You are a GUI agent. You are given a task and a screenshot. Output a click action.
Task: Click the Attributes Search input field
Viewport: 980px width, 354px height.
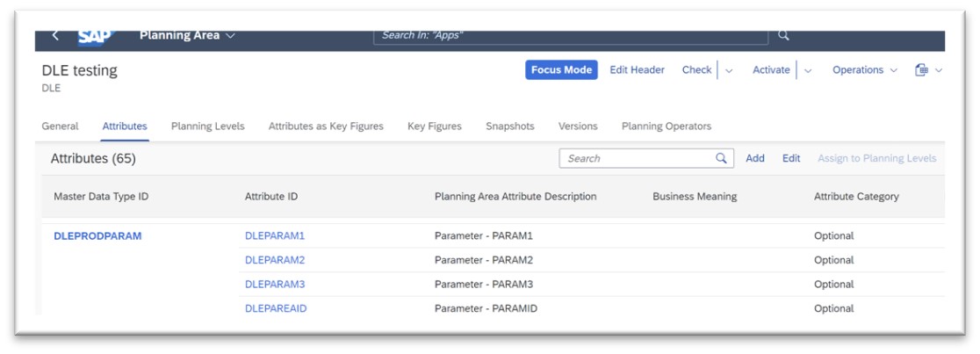(646, 158)
